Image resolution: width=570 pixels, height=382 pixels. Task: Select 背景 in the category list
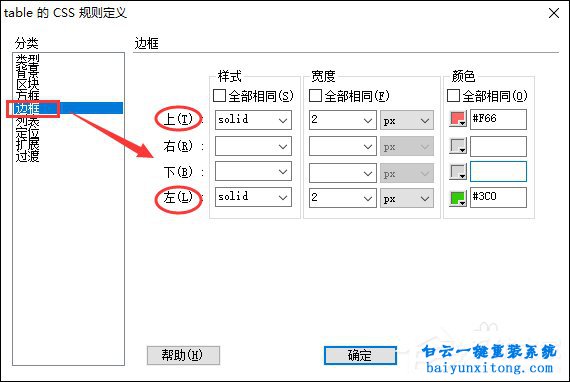point(28,72)
